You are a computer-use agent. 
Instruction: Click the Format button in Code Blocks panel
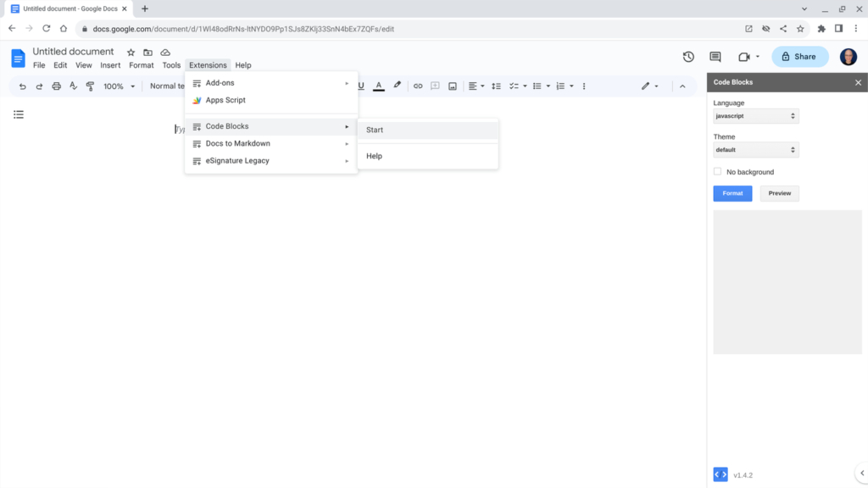click(x=732, y=193)
